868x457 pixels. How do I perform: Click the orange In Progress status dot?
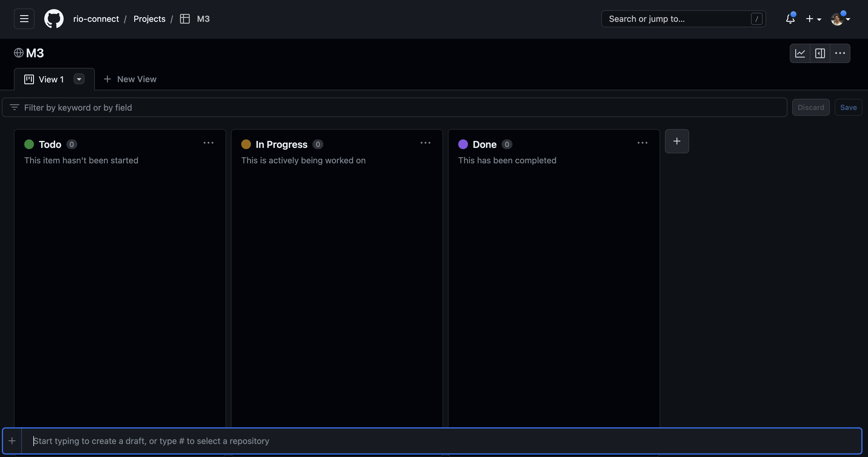pos(246,144)
